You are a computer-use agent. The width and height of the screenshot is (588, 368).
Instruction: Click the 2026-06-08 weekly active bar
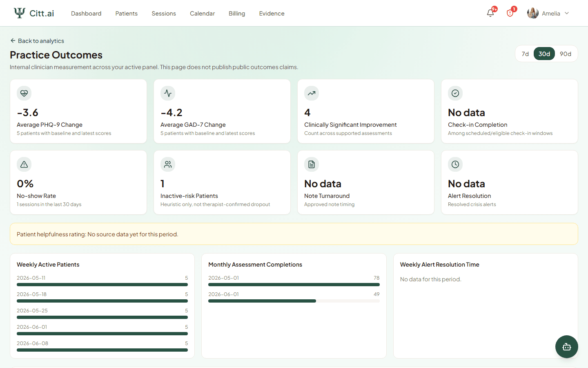[x=102, y=350]
